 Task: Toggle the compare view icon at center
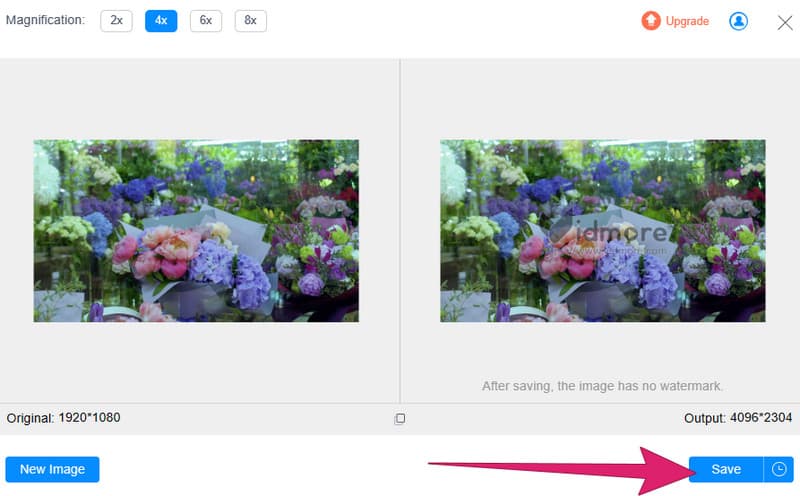tap(400, 418)
